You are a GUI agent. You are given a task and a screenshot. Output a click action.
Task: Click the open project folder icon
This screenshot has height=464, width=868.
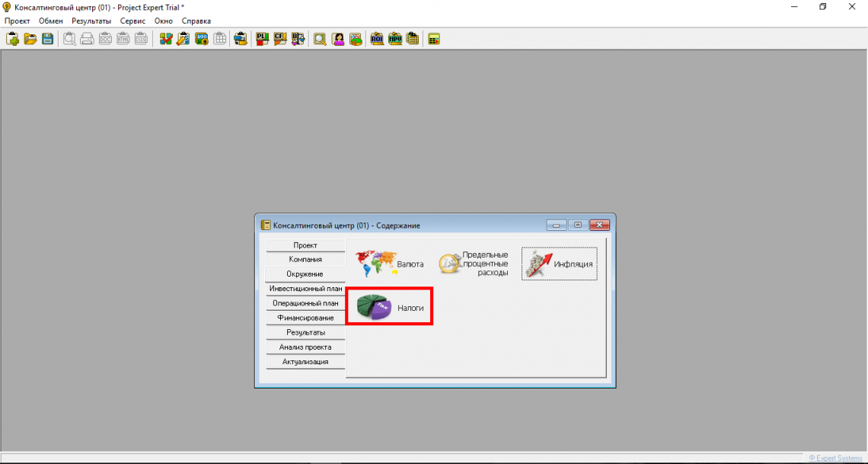pyautogui.click(x=30, y=39)
